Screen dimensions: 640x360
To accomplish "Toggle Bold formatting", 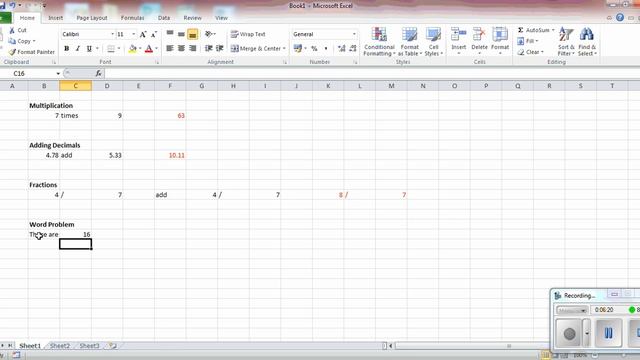I will coord(67,49).
